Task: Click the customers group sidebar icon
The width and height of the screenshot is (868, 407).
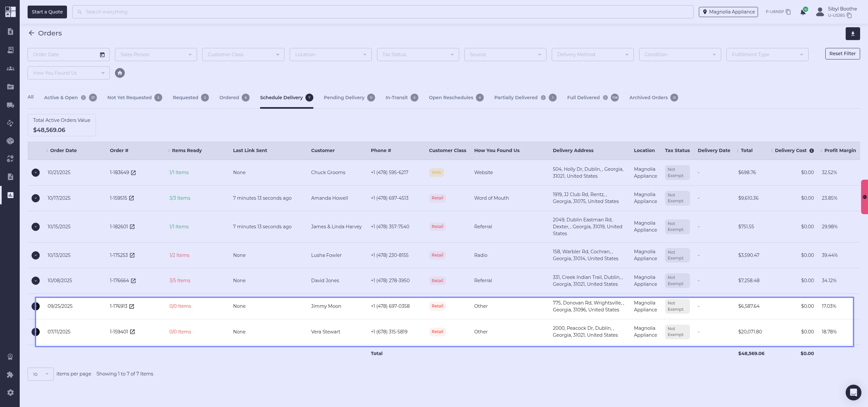Action: pos(11,68)
